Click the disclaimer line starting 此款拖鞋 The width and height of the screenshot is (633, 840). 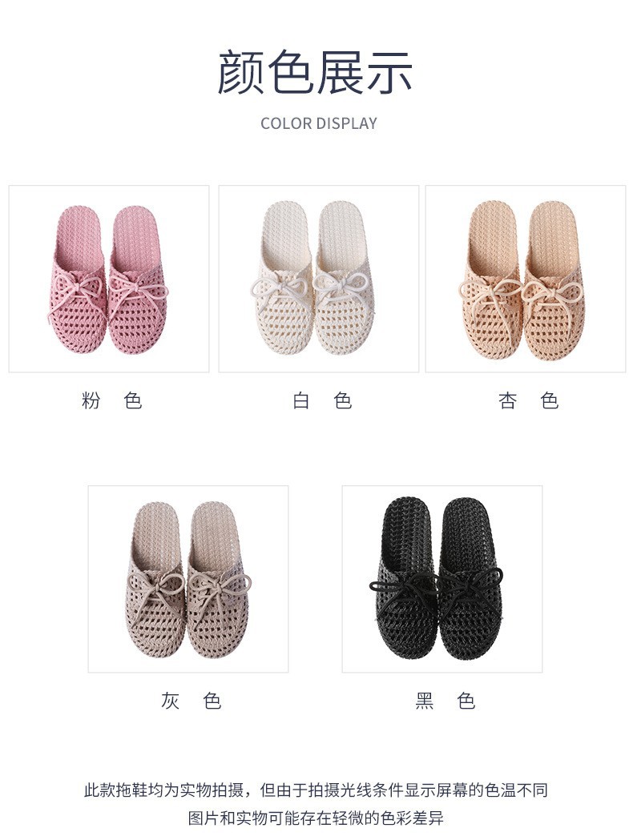coord(316,790)
